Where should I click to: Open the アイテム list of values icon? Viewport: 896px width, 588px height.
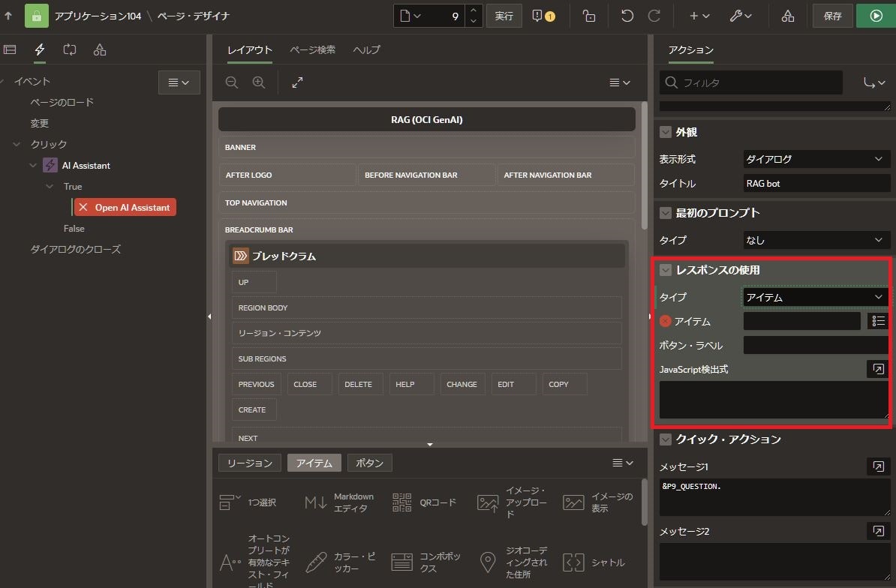pyautogui.click(x=878, y=321)
